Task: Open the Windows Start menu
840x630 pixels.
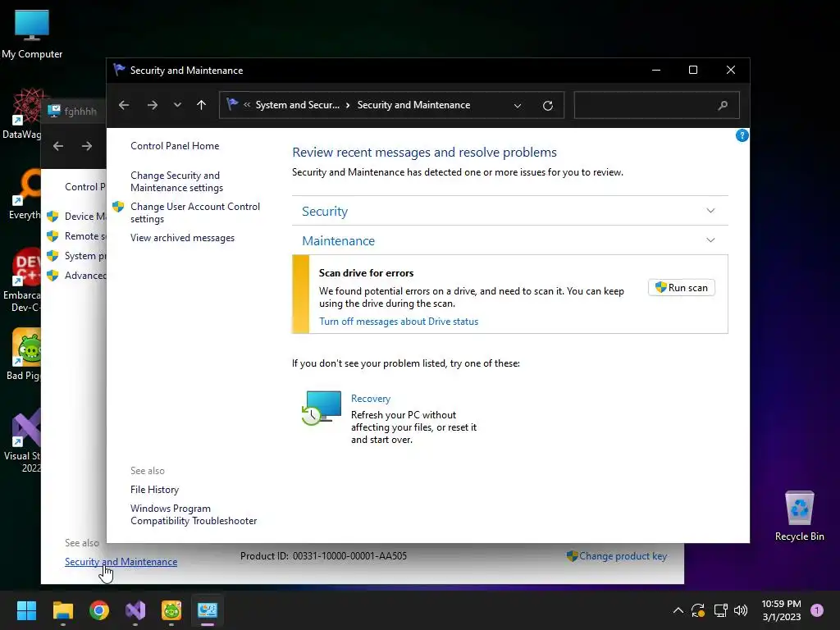Action: 26,610
